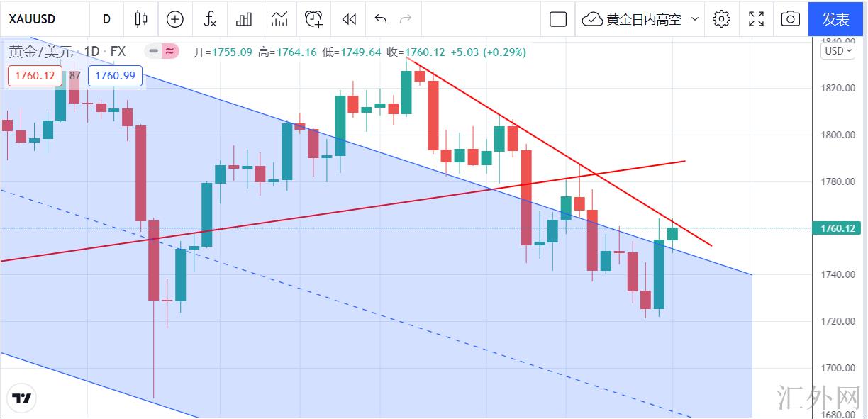Toggle the pink approximate data indicator
This screenshot has height=419, width=868.
169,51
